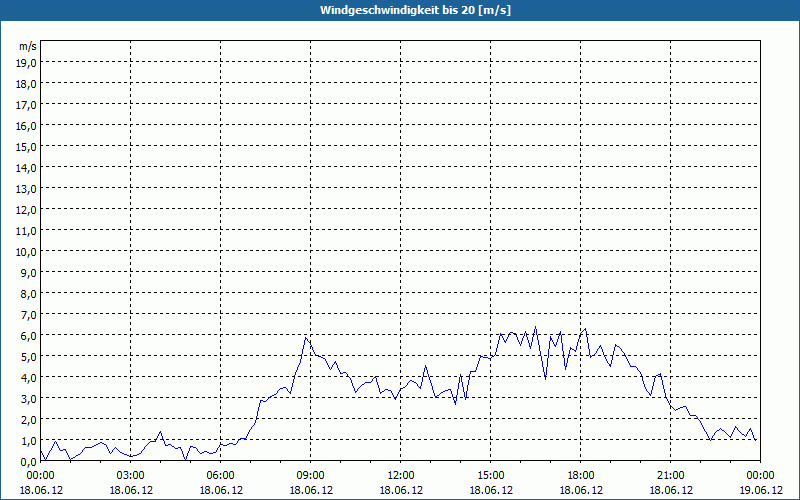Select the 12,0 y-axis value
This screenshot has height=500, width=800.
click(x=27, y=210)
